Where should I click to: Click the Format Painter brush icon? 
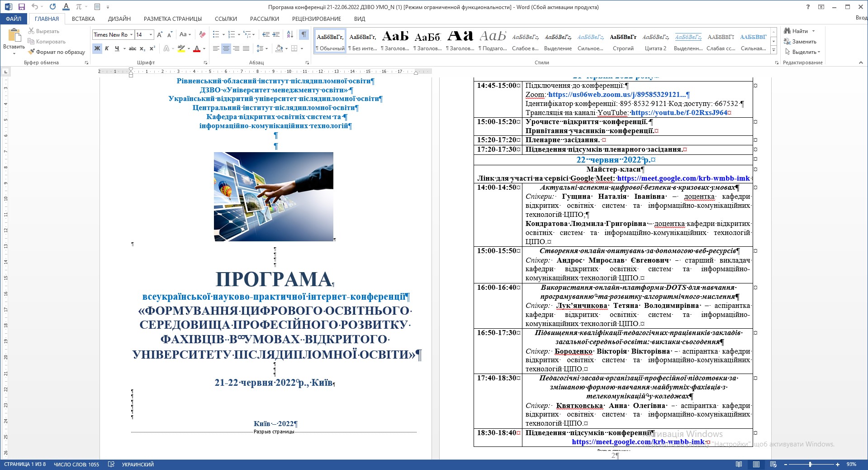pos(31,52)
